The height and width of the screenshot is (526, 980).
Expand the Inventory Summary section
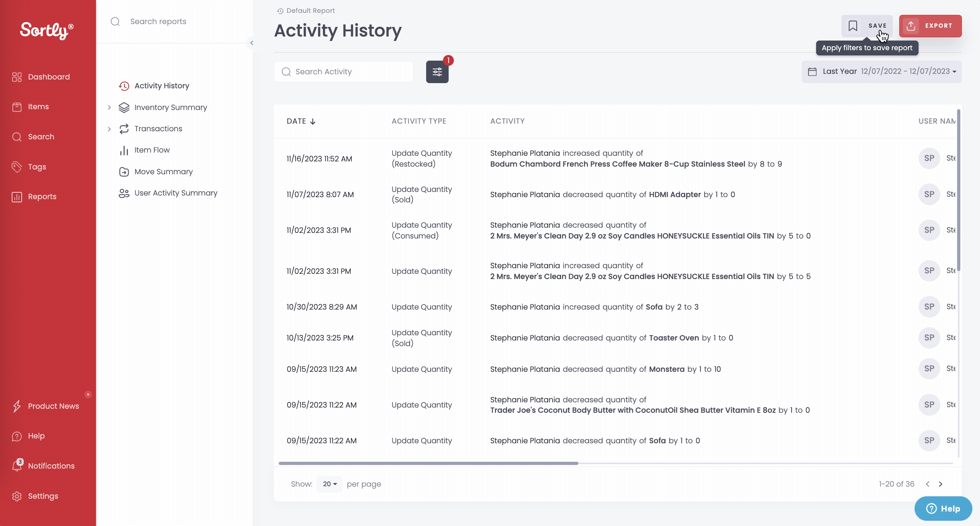point(109,107)
